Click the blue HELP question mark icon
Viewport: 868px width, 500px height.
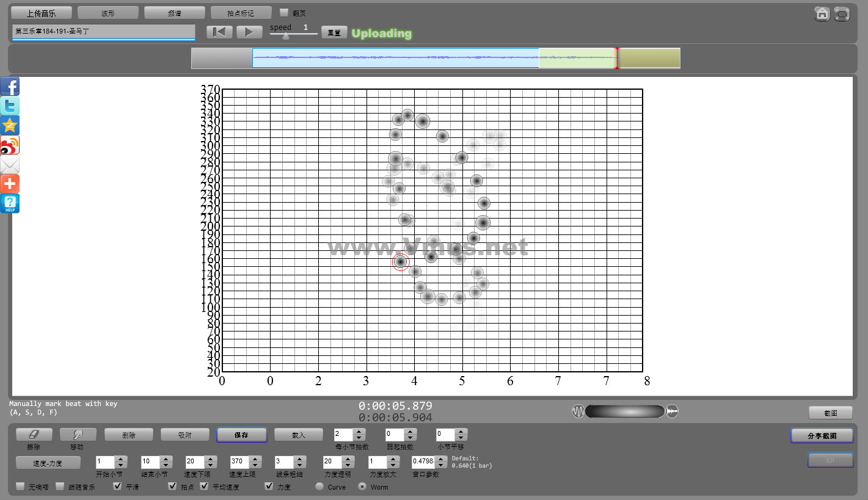pos(10,203)
